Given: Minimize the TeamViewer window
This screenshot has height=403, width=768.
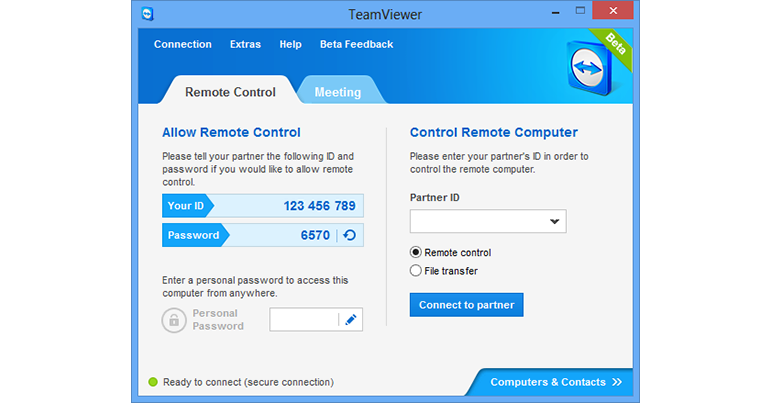Looking at the screenshot, I should pos(555,11).
